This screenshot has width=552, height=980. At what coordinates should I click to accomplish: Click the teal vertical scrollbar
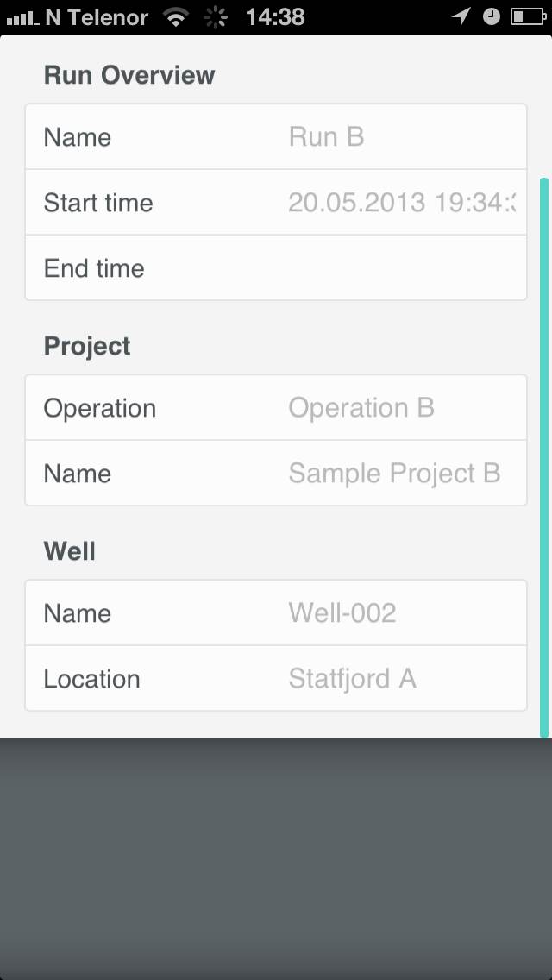(544, 457)
